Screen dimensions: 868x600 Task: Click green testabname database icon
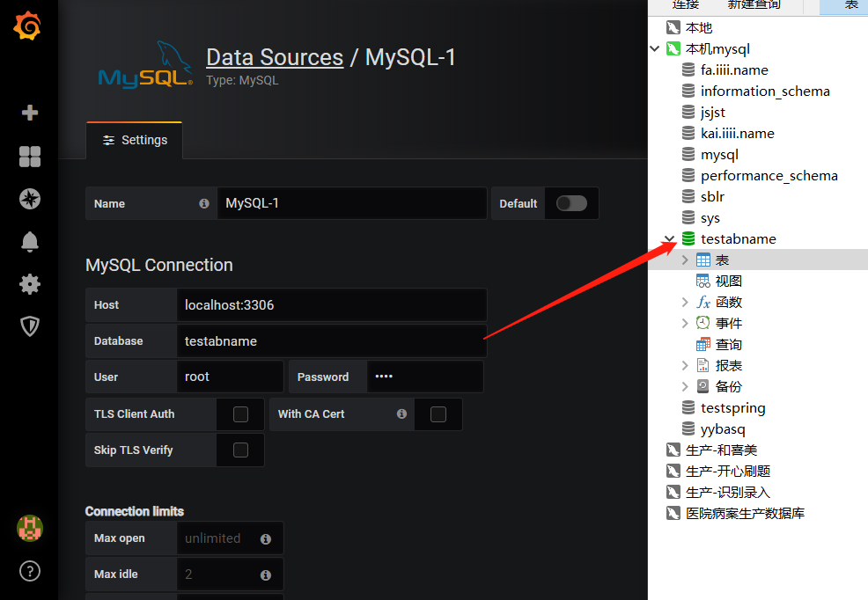(688, 238)
